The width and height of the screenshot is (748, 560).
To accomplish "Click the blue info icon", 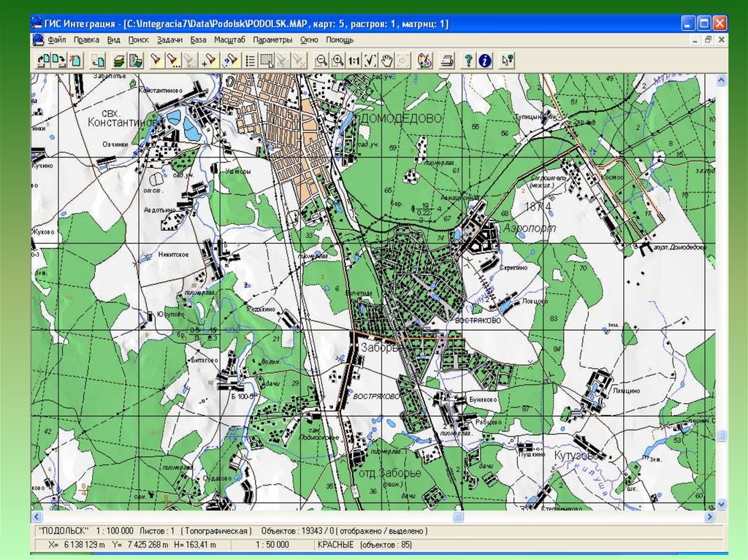I will pyautogui.click(x=484, y=61).
